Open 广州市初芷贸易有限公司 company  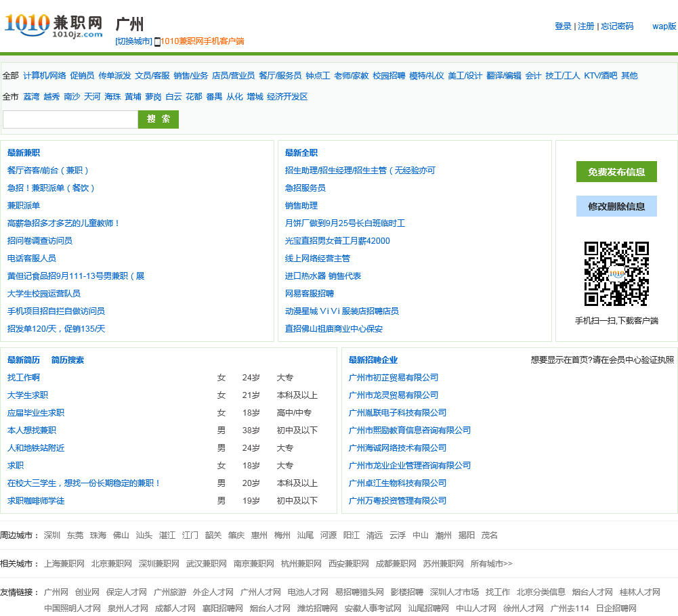[394, 377]
